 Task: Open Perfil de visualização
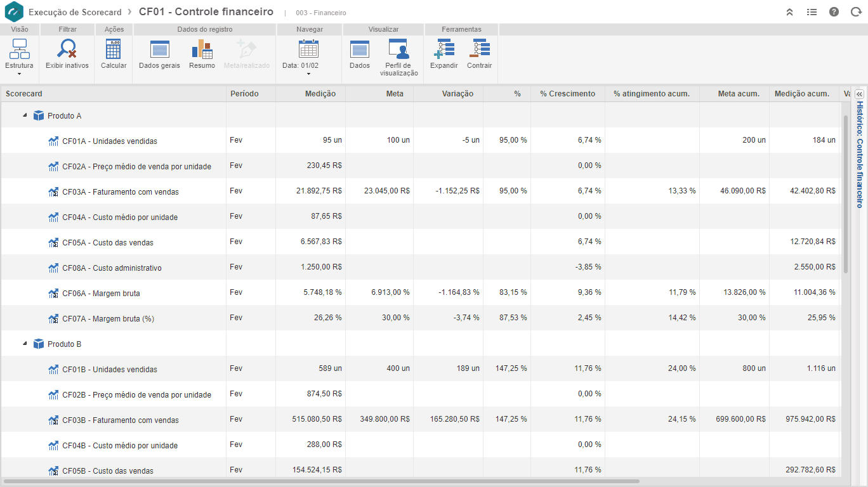(398, 49)
